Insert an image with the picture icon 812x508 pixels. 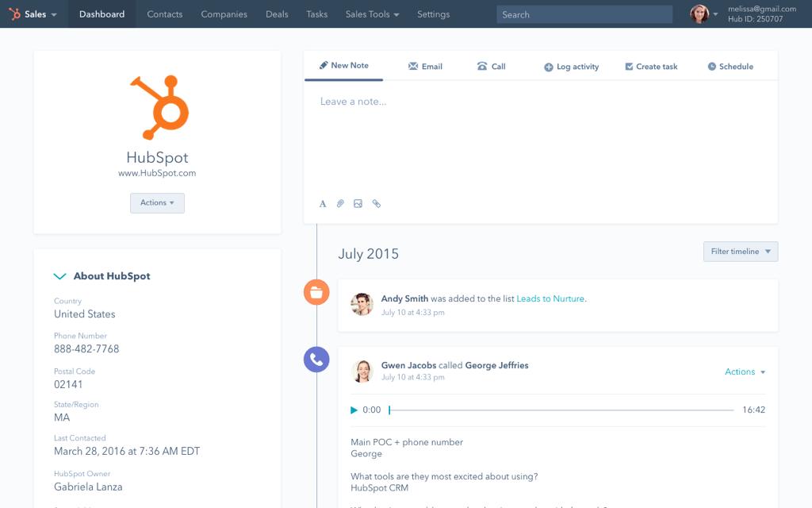tap(358, 204)
